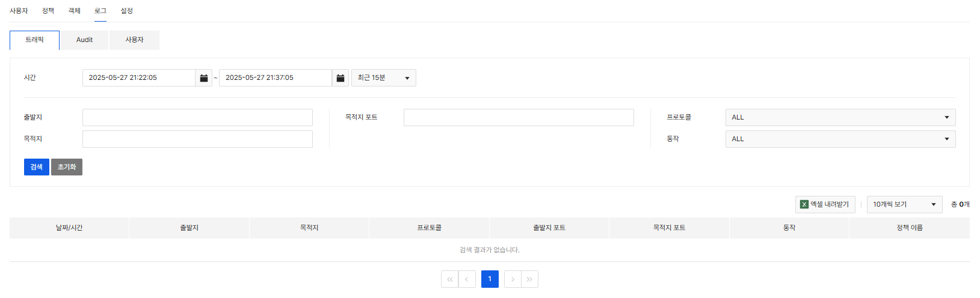Open the 사용자 top menu
This screenshot has height=298, width=980.
[19, 11]
